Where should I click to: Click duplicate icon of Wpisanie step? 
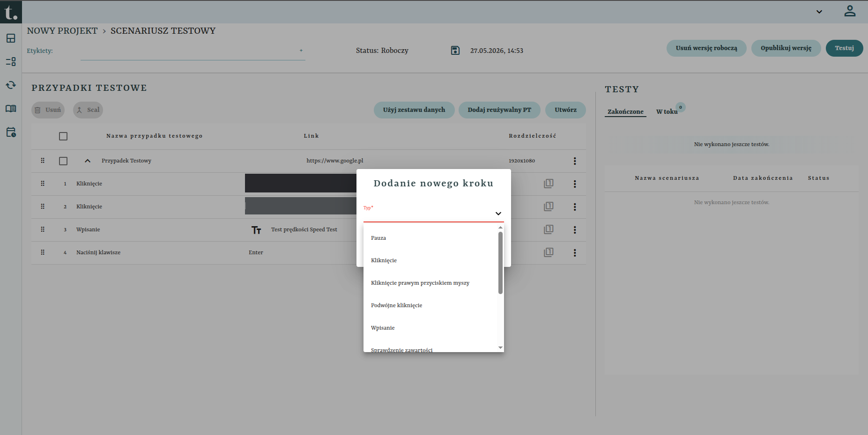549,229
